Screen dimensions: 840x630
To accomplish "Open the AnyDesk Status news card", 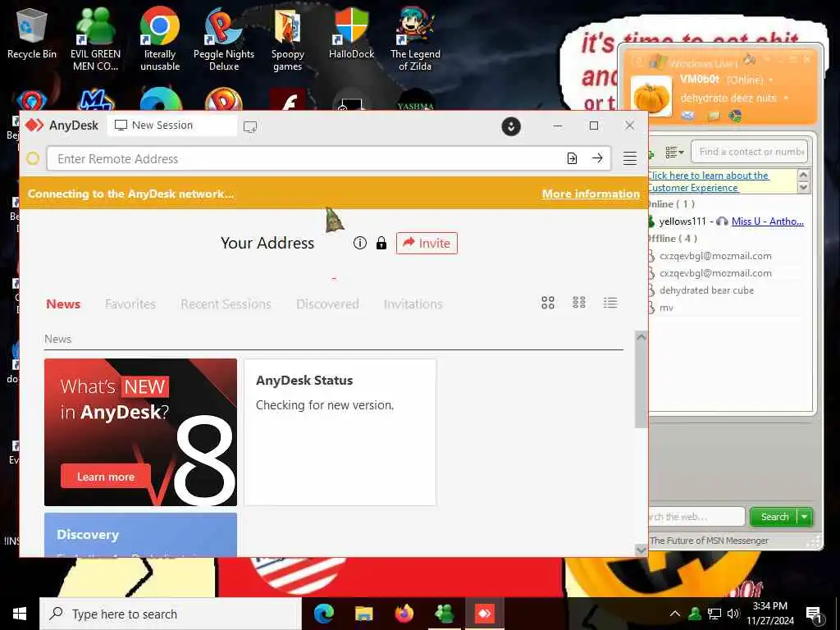I will coord(340,431).
